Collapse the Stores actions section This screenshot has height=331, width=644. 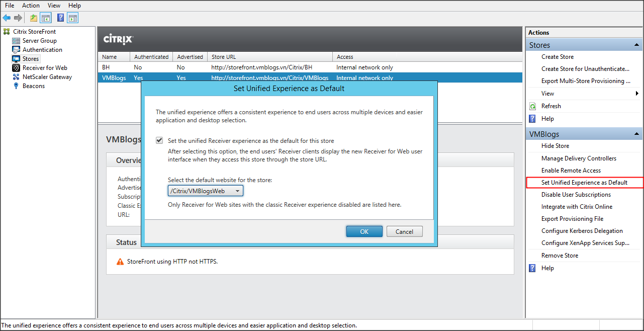tap(637, 45)
